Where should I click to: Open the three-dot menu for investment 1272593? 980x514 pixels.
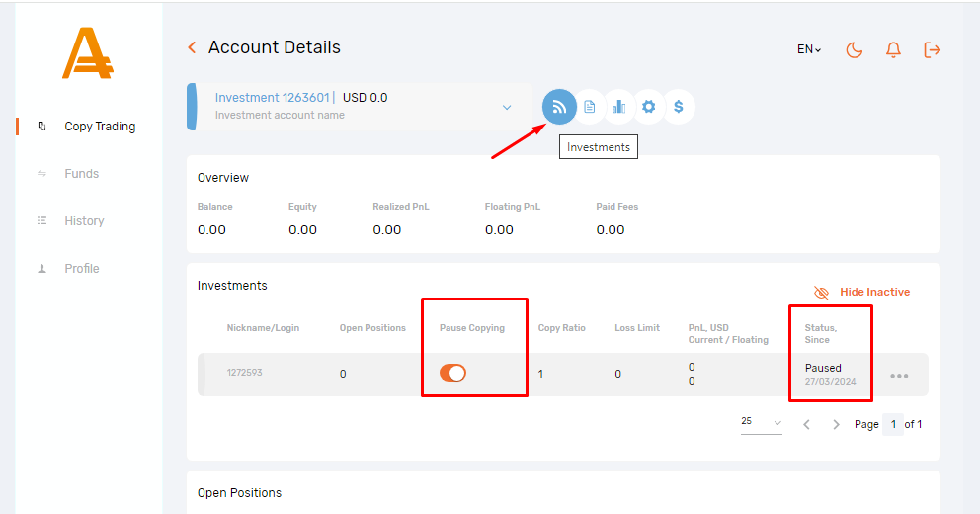pyautogui.click(x=899, y=376)
